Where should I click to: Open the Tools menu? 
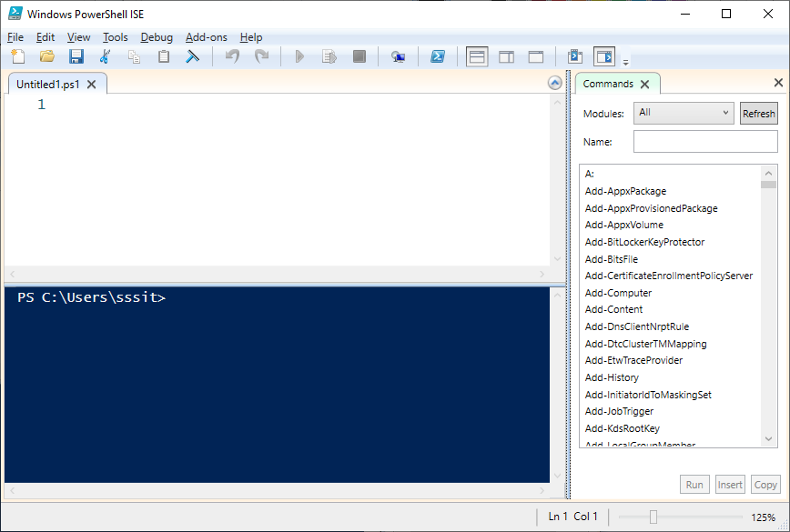click(x=116, y=37)
